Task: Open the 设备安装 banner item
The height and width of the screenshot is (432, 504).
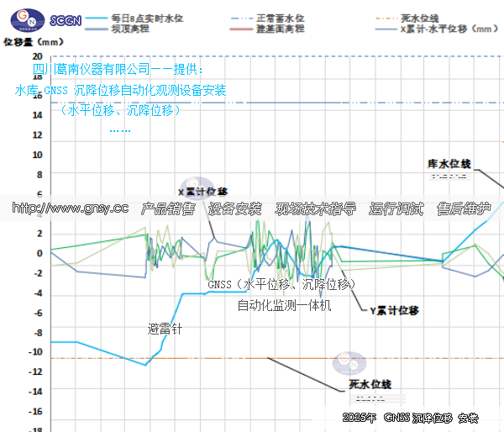Action: (235, 208)
